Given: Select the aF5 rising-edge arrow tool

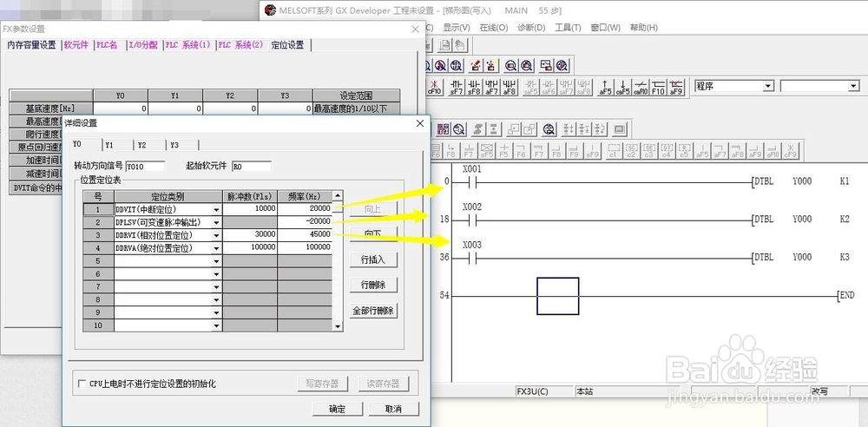Looking at the screenshot, I should point(606,87).
